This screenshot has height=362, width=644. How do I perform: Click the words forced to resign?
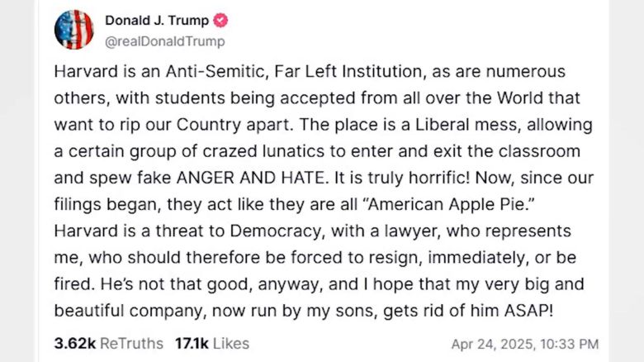(357, 258)
